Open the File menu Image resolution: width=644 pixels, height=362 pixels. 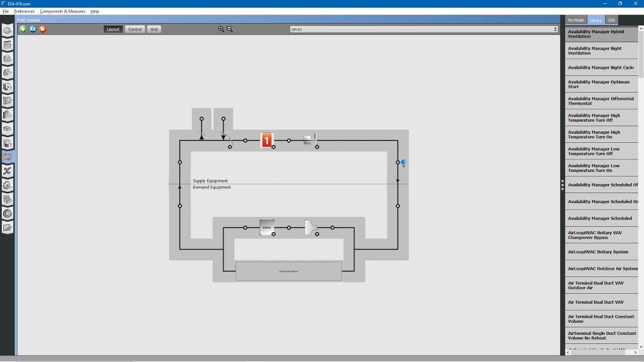click(x=6, y=11)
